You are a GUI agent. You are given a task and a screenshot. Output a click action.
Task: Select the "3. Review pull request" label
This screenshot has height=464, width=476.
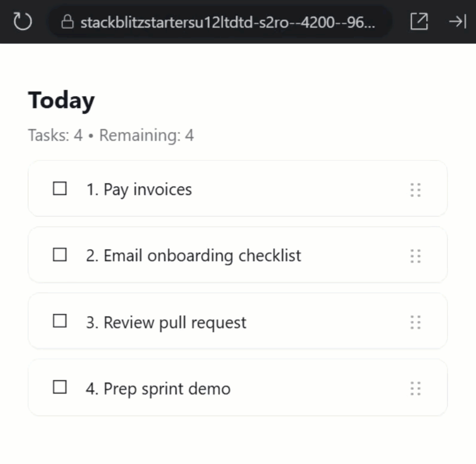pyautogui.click(x=166, y=323)
